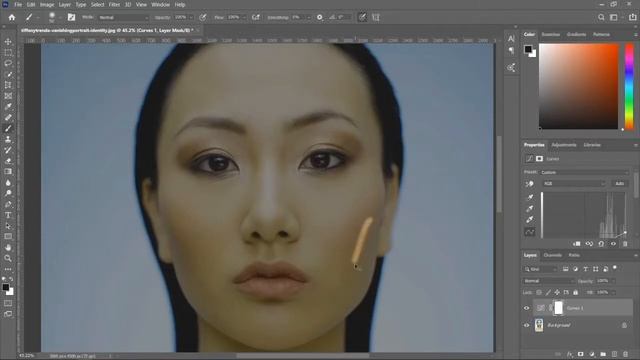Screen dimensions: 640x360
Task: Delete layer using the trash icon
Action: point(626,354)
